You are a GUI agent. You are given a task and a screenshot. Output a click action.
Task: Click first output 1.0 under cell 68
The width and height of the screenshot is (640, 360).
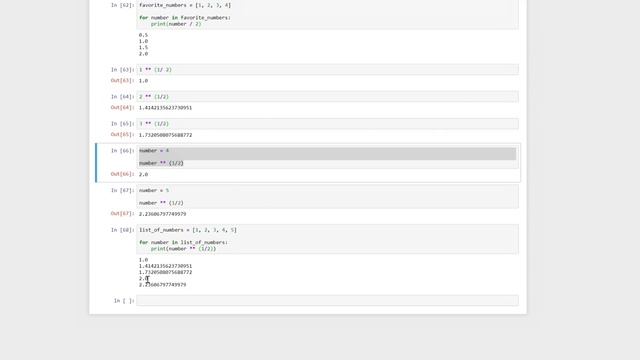[x=143, y=260]
